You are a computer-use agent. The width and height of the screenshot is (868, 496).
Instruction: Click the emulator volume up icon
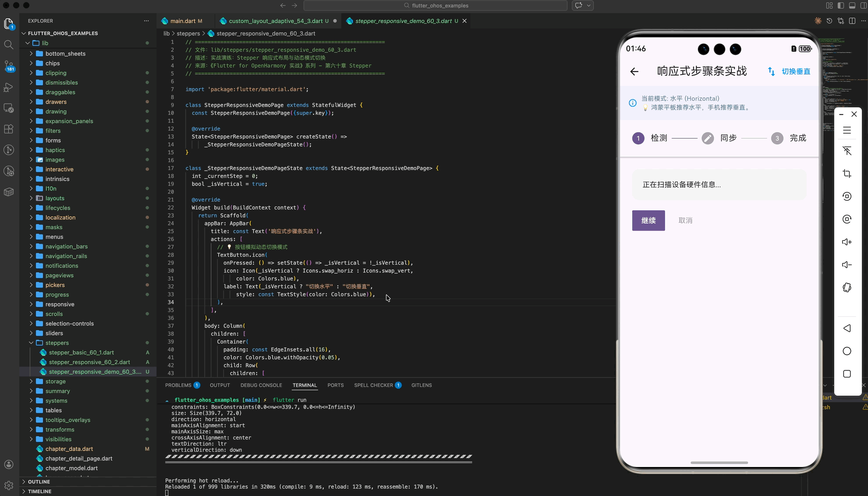tap(847, 242)
